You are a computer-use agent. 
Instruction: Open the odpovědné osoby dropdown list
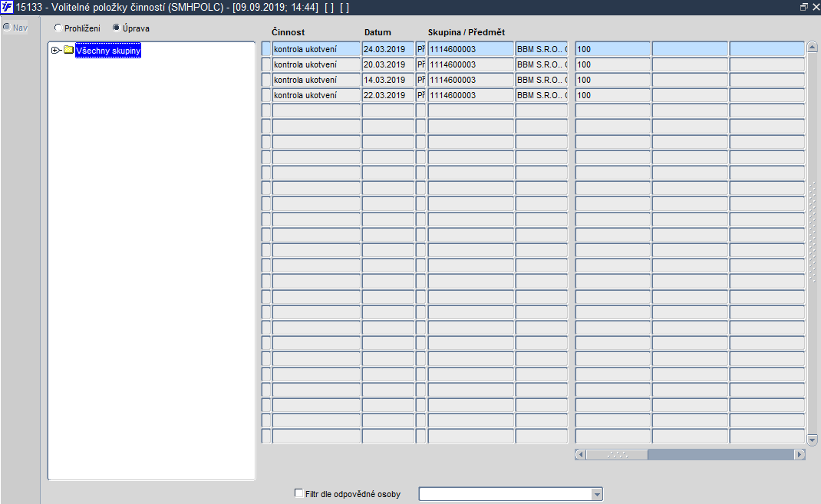coord(597,494)
